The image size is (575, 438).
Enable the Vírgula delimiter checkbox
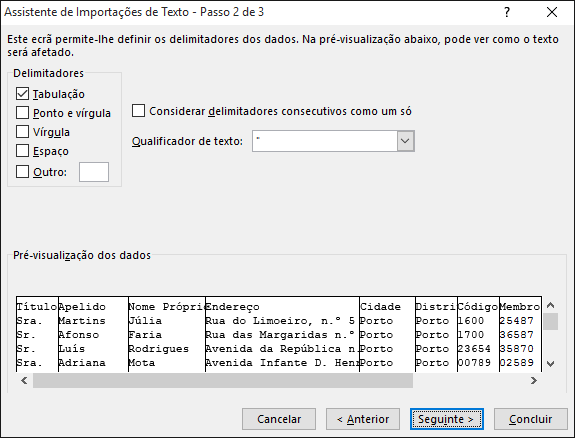[x=22, y=132]
